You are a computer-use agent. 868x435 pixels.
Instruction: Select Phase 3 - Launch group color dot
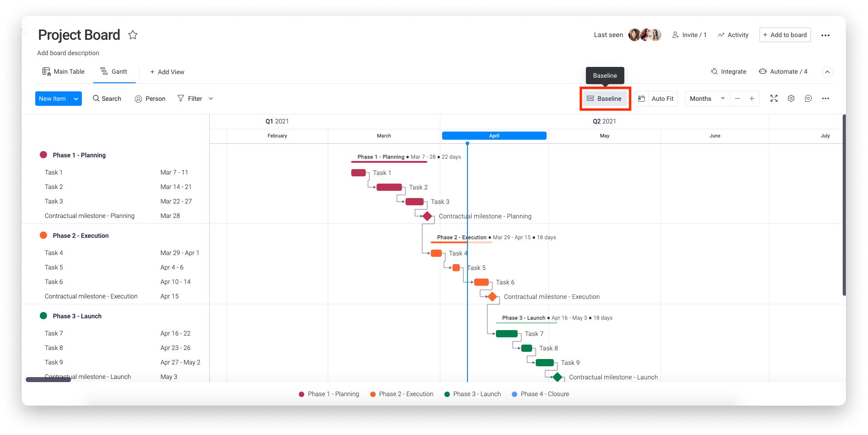point(43,316)
